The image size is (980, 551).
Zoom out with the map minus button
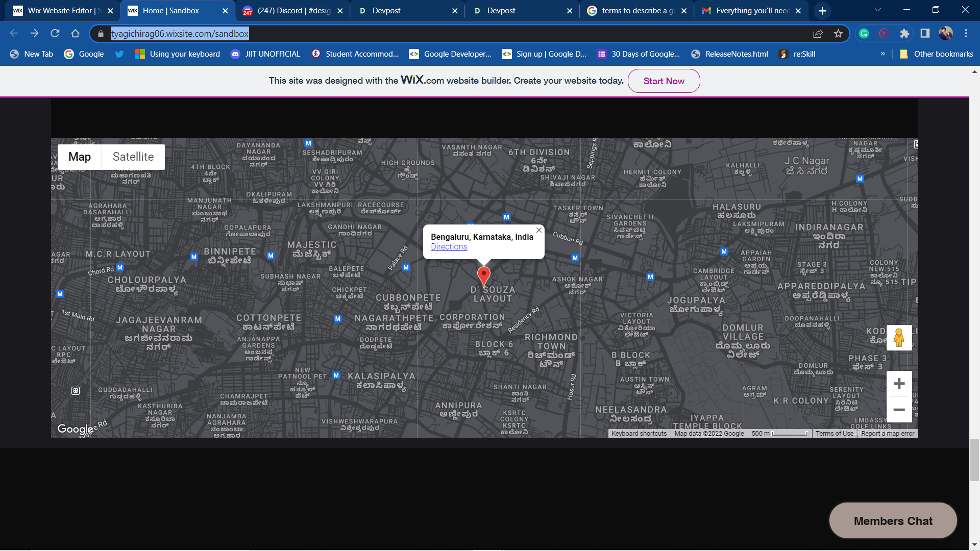tap(899, 410)
